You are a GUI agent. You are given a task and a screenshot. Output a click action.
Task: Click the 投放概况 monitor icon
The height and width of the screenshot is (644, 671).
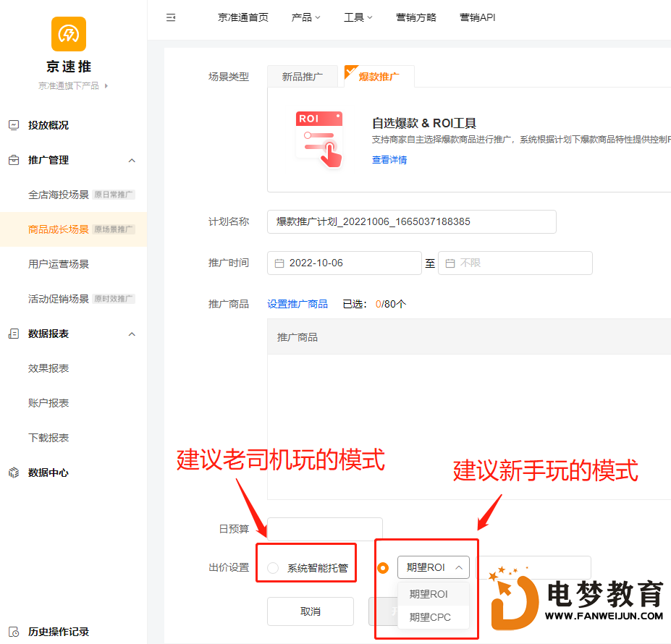(x=14, y=125)
